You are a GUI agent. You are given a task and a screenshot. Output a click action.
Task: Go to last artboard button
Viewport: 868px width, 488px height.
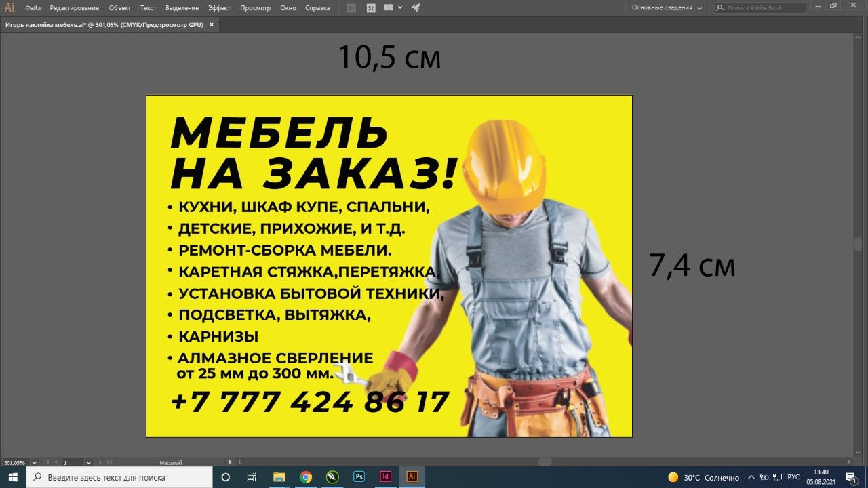tap(111, 462)
